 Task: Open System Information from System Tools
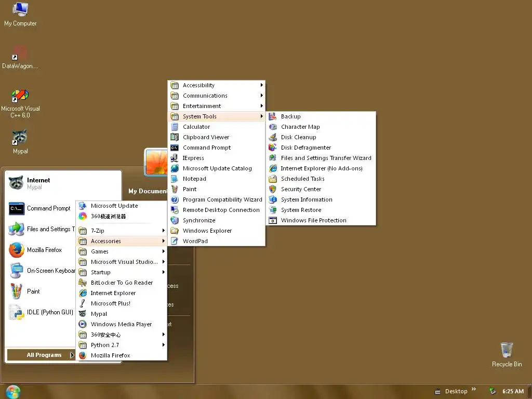click(x=321, y=199)
